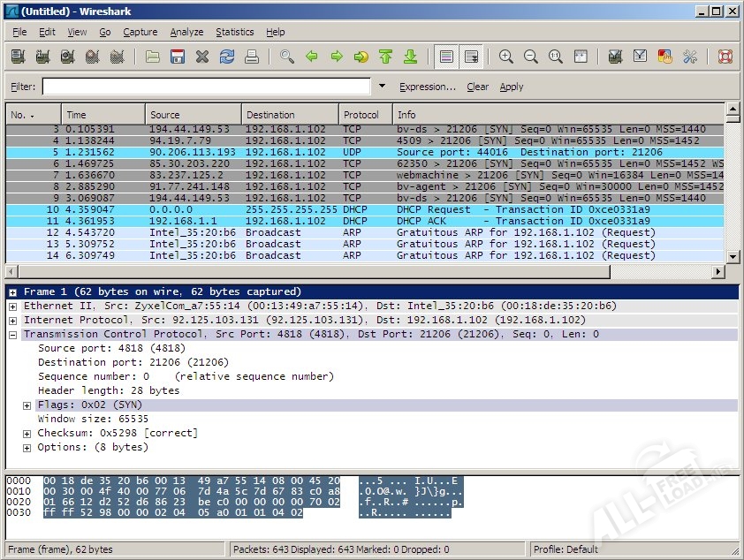744x560 pixels.
Task: Toggle auto scroll in live capture
Action: click(471, 57)
